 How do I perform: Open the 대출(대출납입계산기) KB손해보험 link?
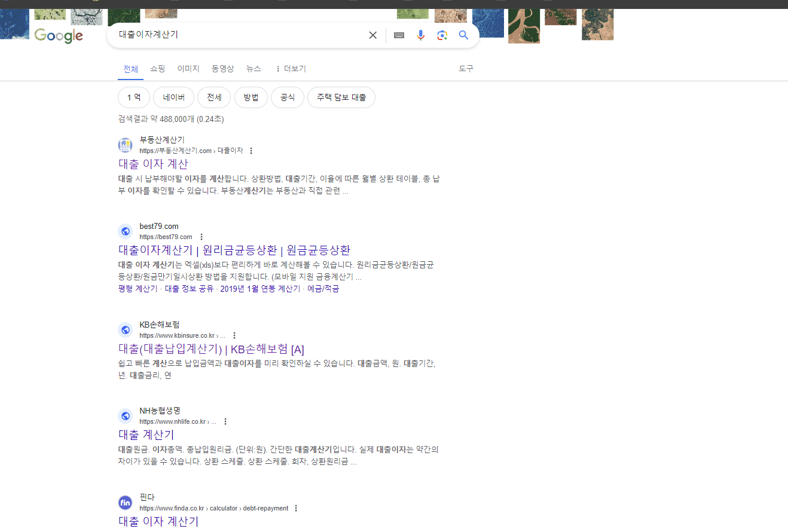pos(211,349)
